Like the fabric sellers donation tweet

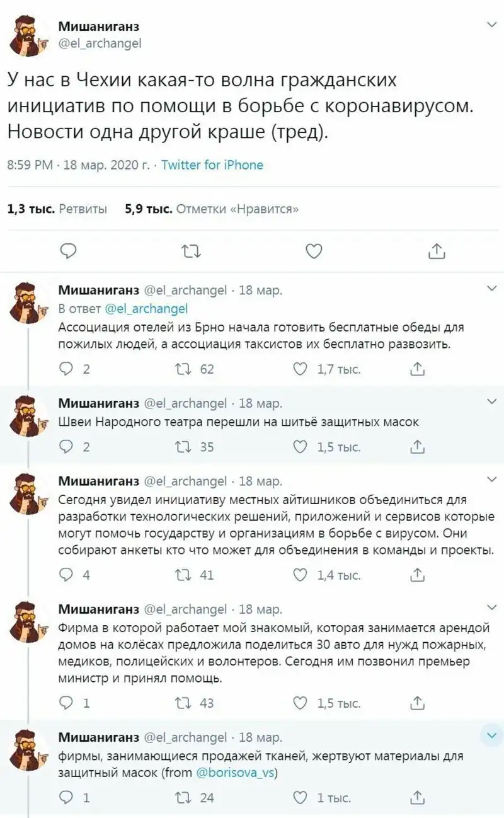(x=301, y=797)
